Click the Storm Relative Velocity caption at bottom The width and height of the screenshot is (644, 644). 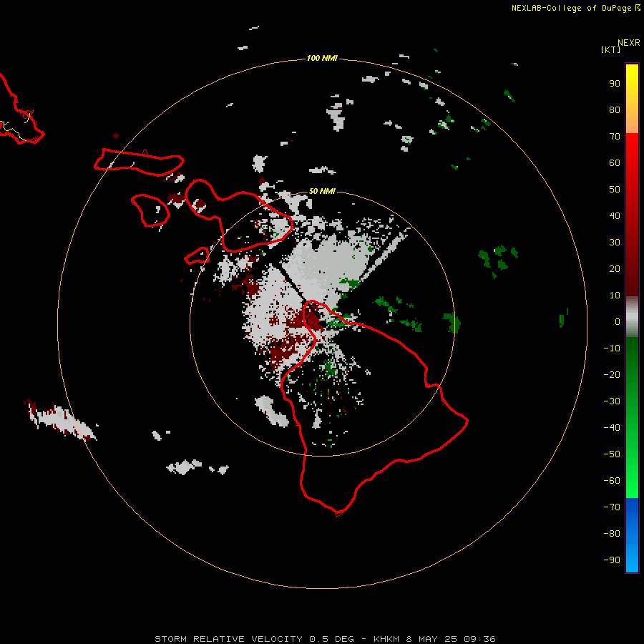coord(325,639)
